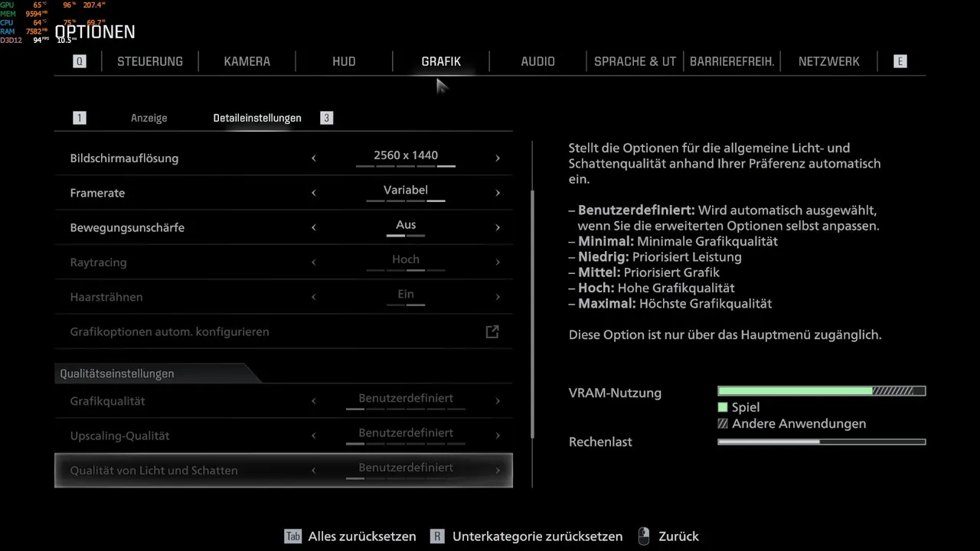980x551 pixels.
Task: Click the settings list vertical scrollbar
Action: tap(532, 314)
